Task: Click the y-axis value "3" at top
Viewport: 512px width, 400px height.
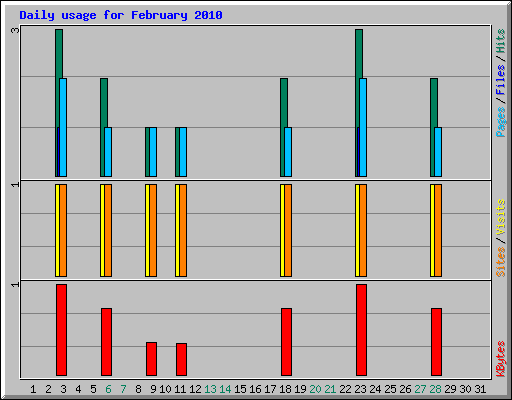Action: pyautogui.click(x=15, y=30)
